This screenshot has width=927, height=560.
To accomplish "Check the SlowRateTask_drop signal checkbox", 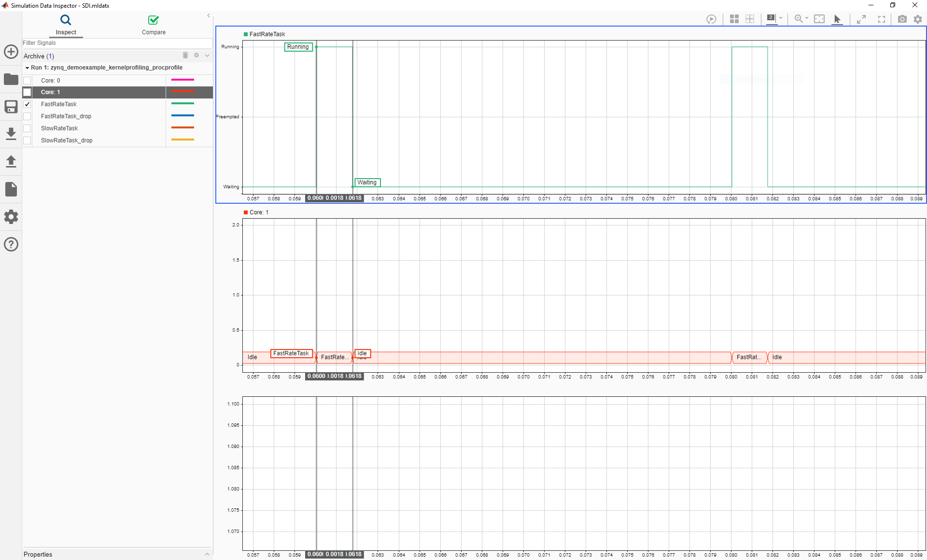I will point(27,140).
